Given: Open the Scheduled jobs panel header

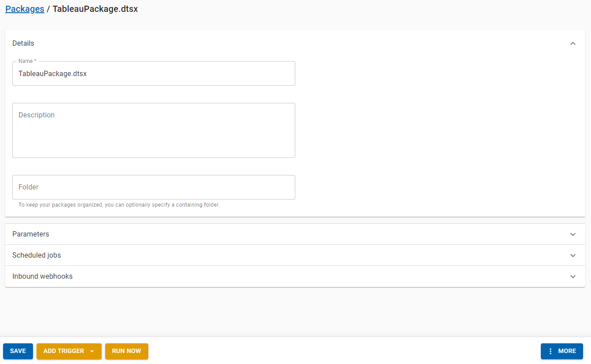Looking at the screenshot, I should [x=37, y=255].
